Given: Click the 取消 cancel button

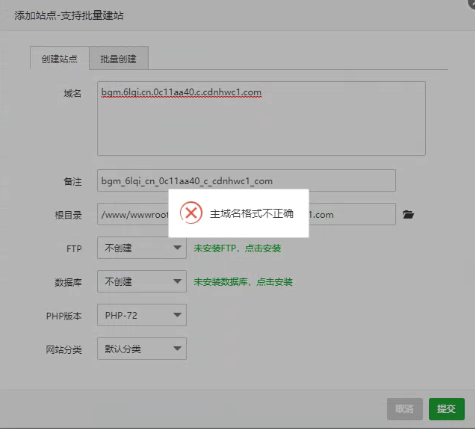Looking at the screenshot, I should (405, 409).
